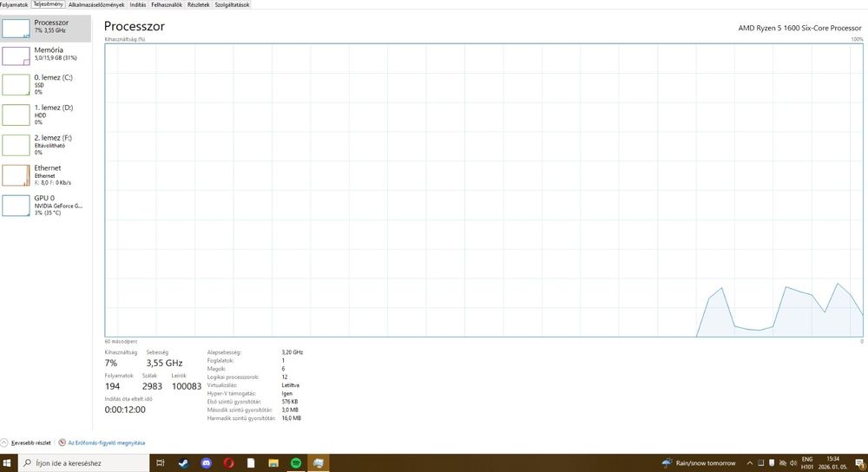Open Discord from the taskbar
The width and height of the screenshot is (868, 472).
(206, 463)
